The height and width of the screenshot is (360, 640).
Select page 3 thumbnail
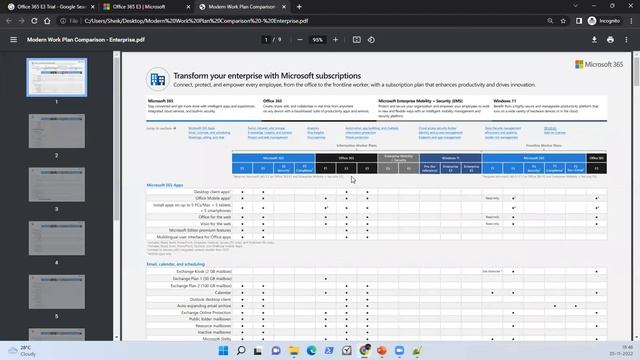click(x=57, y=184)
